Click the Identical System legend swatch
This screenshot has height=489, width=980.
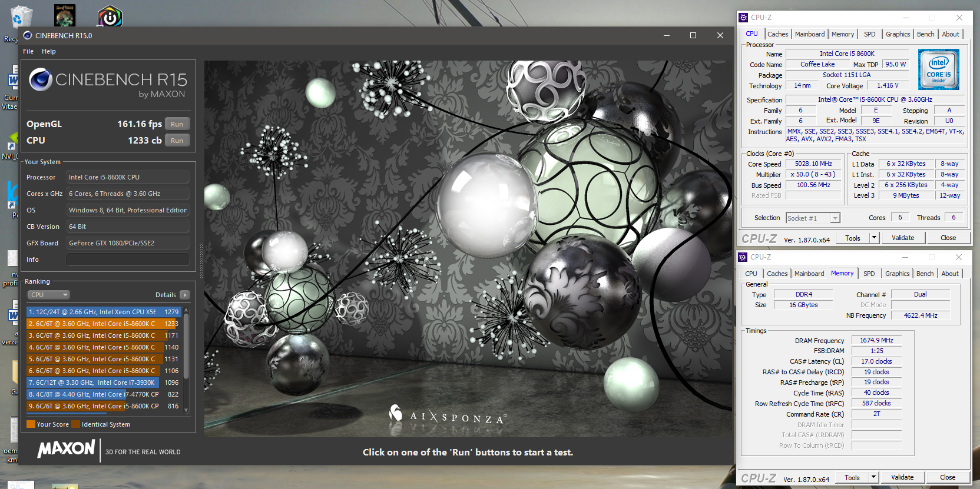tap(76, 424)
